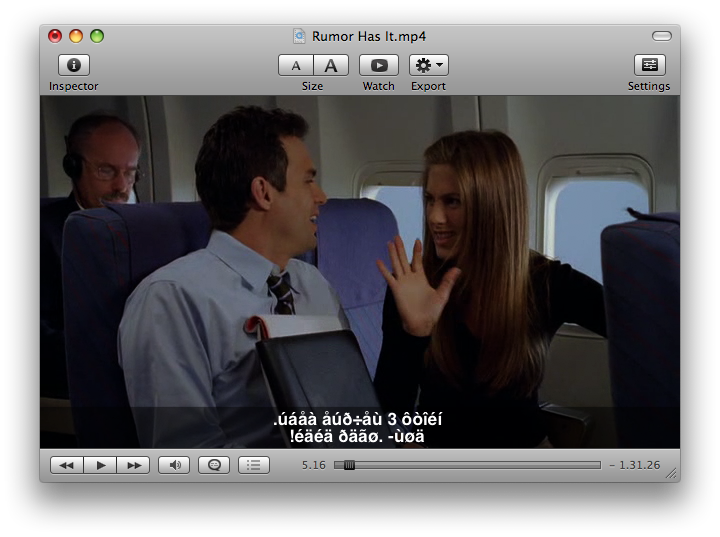Click the smaller A size button

[x=295, y=65]
